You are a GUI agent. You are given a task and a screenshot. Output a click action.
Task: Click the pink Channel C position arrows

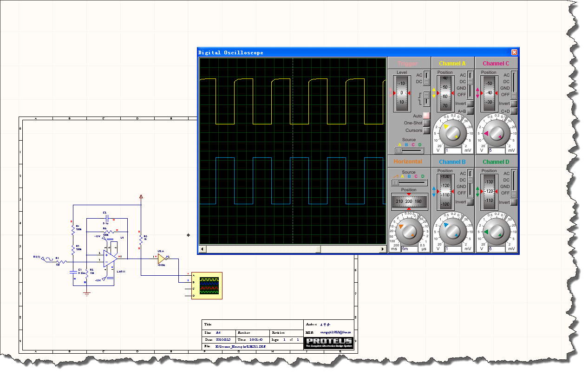477,93
